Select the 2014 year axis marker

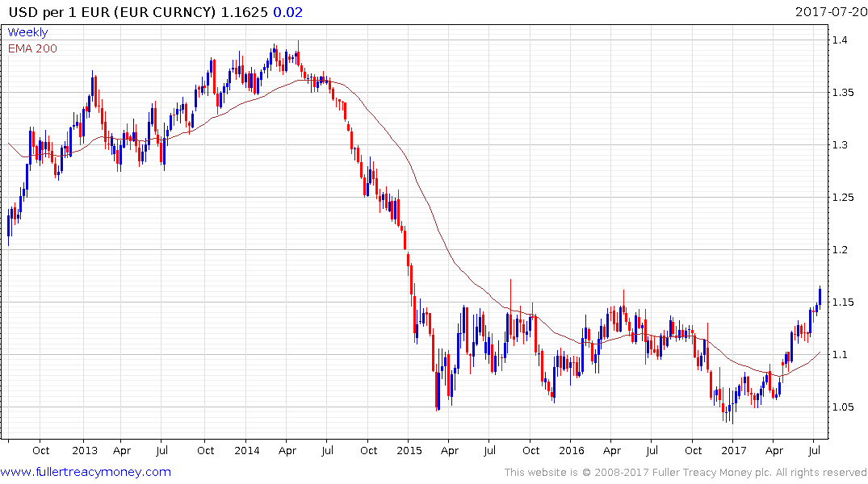(247, 450)
